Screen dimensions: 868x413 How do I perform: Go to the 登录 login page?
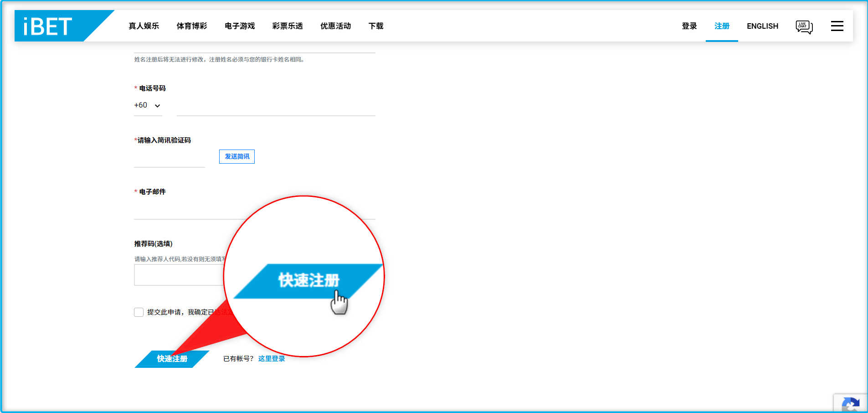click(689, 26)
